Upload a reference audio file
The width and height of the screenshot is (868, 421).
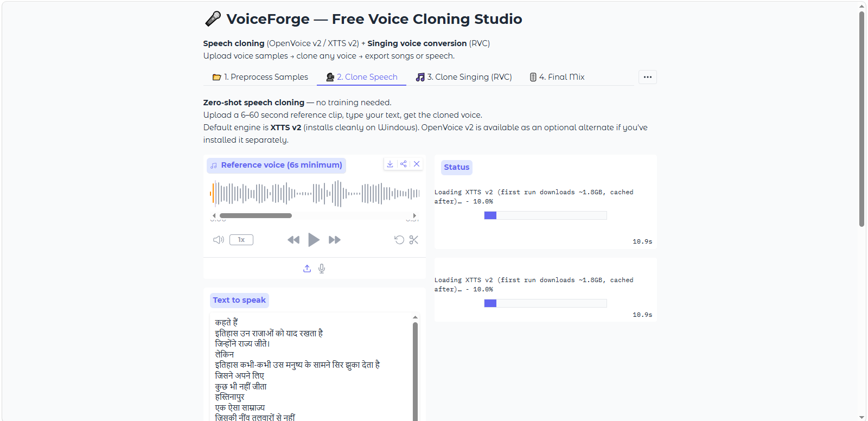click(x=307, y=269)
